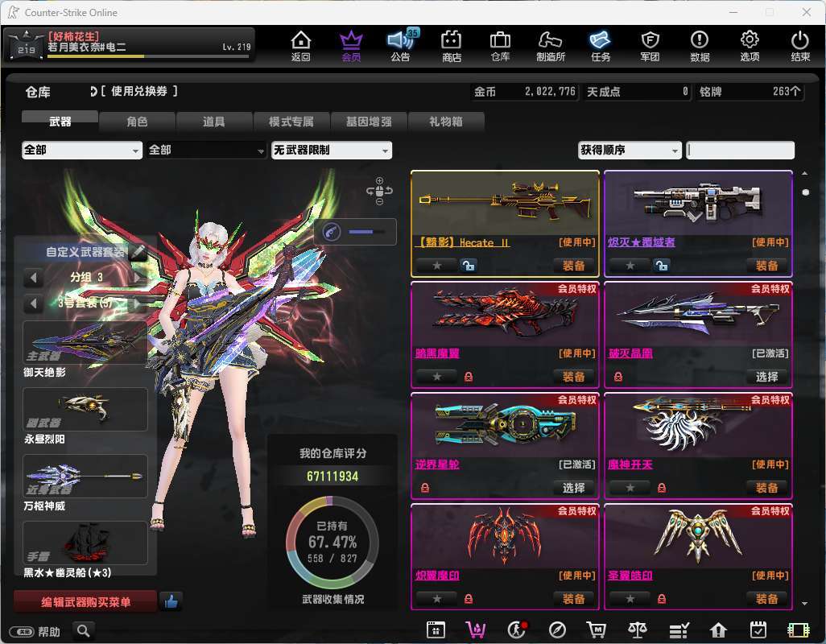The height and width of the screenshot is (644, 826).
Task: Toggle favorite star on 暗黑魔翼
Action: 436,377
